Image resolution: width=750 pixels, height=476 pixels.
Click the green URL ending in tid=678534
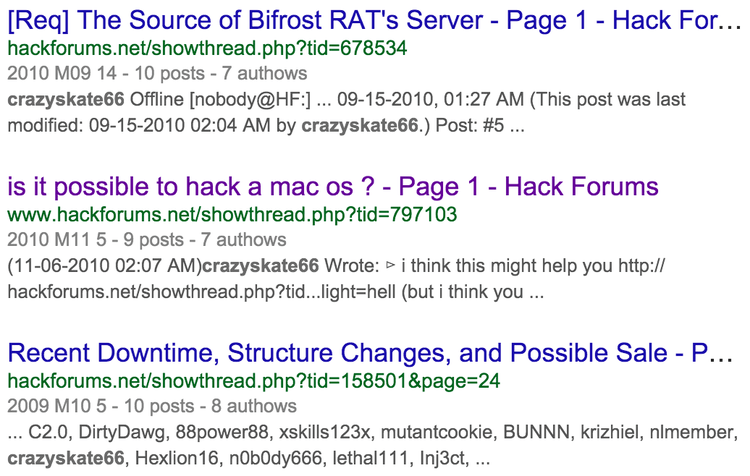[207, 48]
